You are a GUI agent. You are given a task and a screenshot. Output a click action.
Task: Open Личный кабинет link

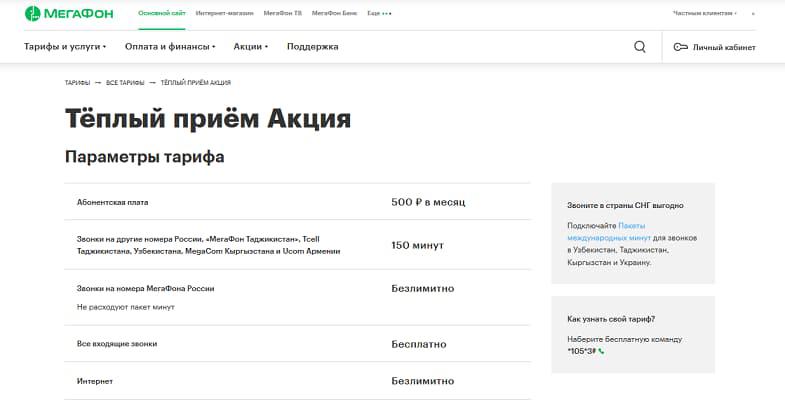point(724,48)
